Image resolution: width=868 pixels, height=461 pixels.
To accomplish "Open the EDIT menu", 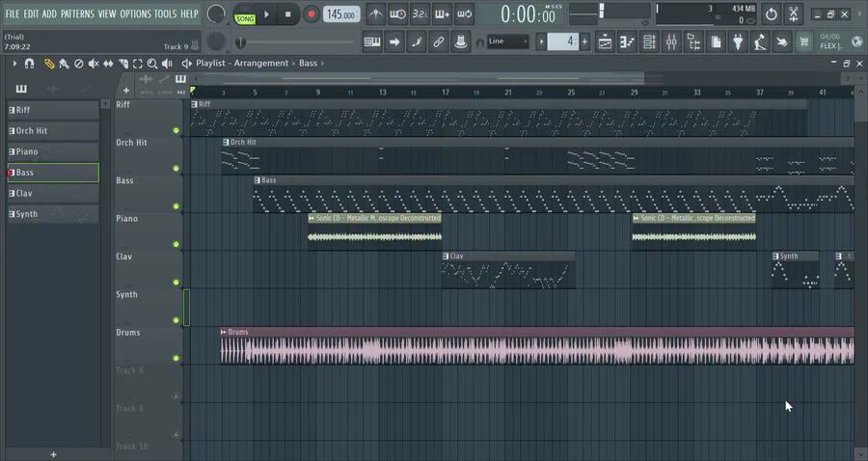I will coord(31,14).
